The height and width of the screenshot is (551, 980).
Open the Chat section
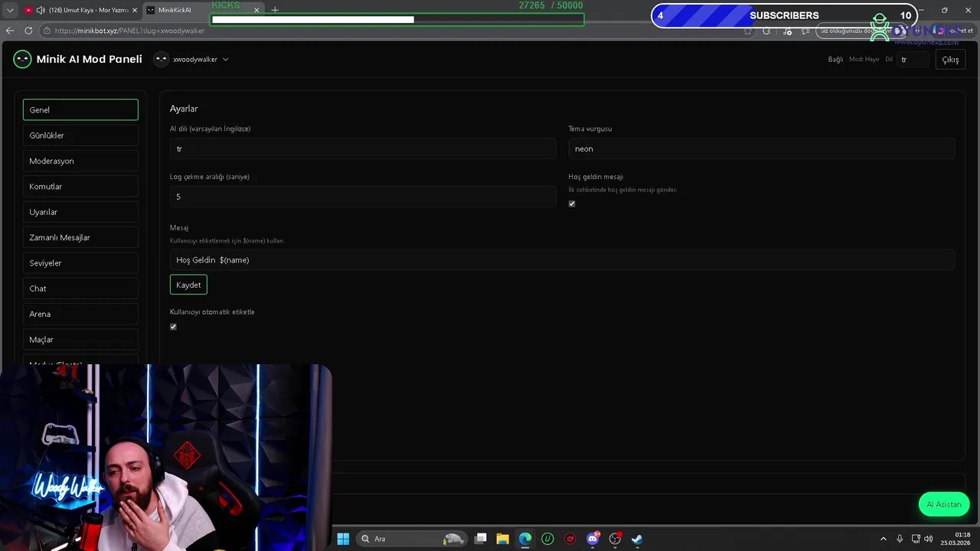(80, 289)
